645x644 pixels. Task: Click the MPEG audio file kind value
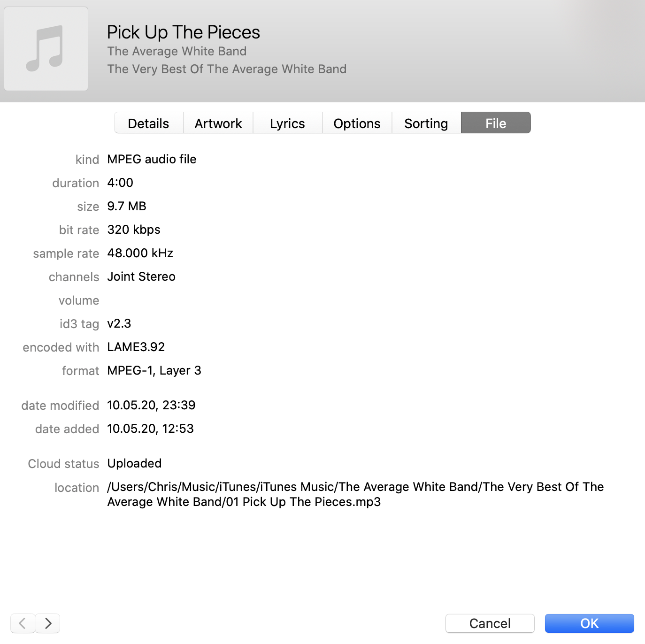pyautogui.click(x=152, y=159)
